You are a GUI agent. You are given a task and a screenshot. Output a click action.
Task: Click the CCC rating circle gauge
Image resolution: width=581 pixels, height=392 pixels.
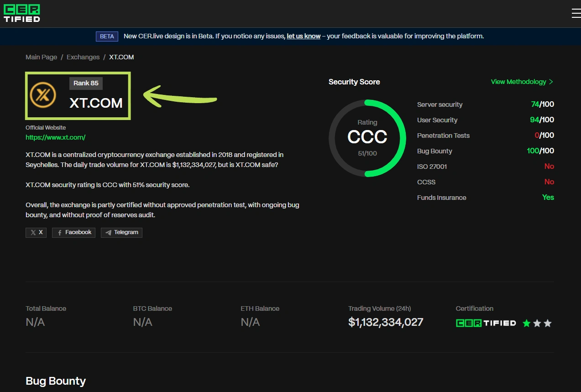point(367,138)
